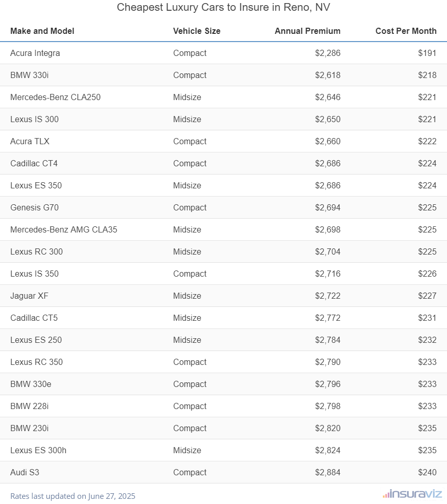The width and height of the screenshot is (447, 504).
Task: Select the Jaguar XF row name
Action: 29,296
